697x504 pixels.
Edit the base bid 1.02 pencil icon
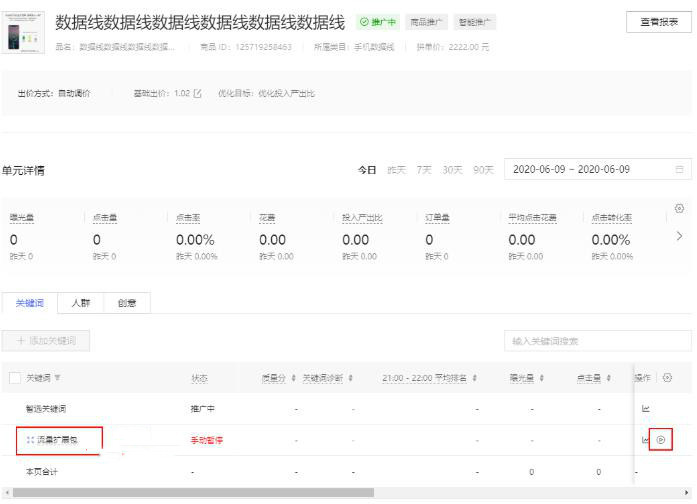198,93
